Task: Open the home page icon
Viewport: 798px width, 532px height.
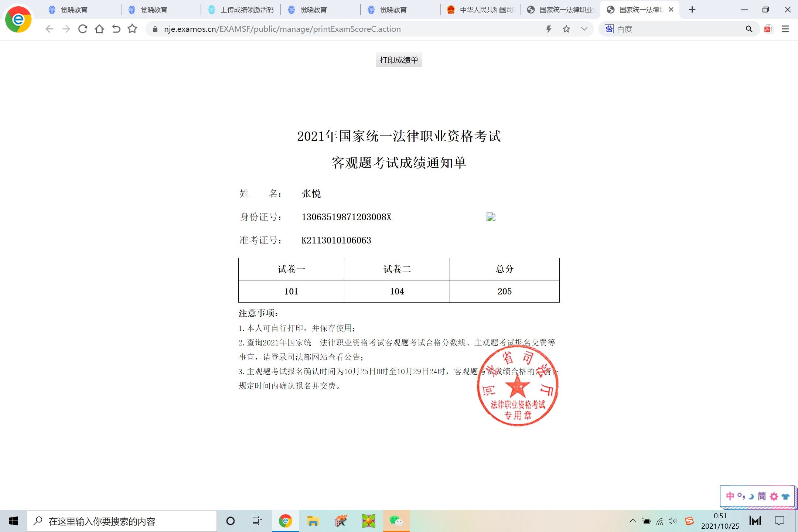Action: pyautogui.click(x=99, y=29)
